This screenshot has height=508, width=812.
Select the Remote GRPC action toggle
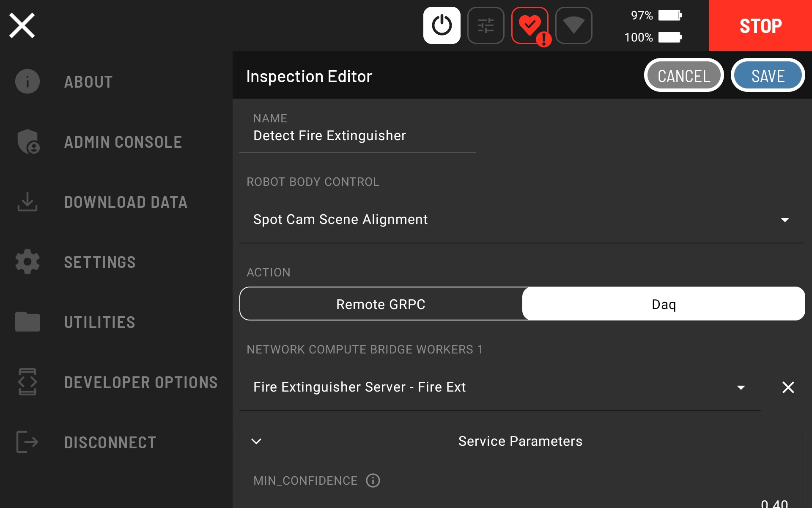(381, 303)
